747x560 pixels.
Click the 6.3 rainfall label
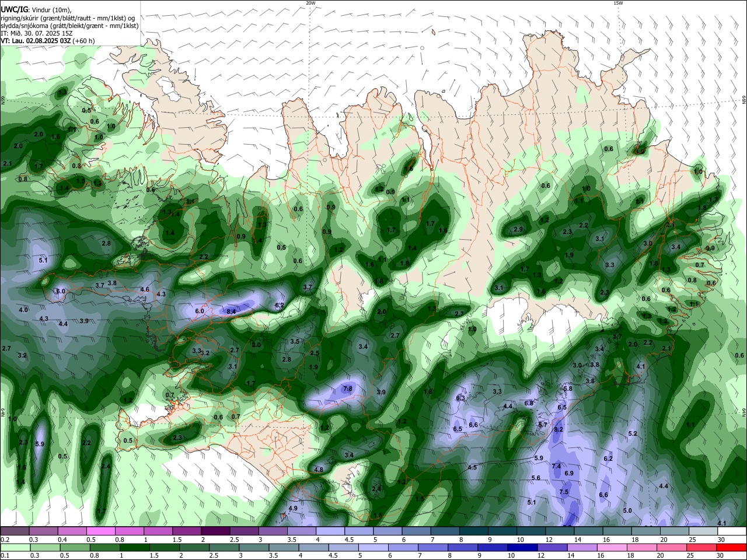point(460,398)
